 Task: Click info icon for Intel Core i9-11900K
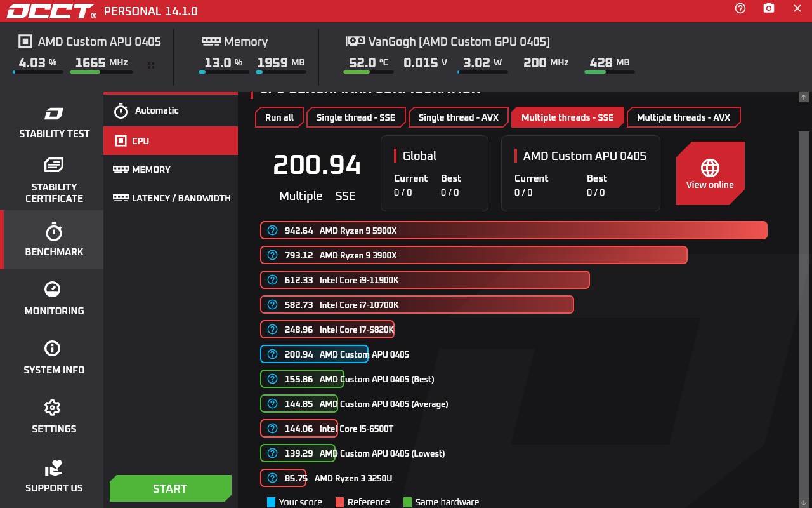tap(273, 280)
